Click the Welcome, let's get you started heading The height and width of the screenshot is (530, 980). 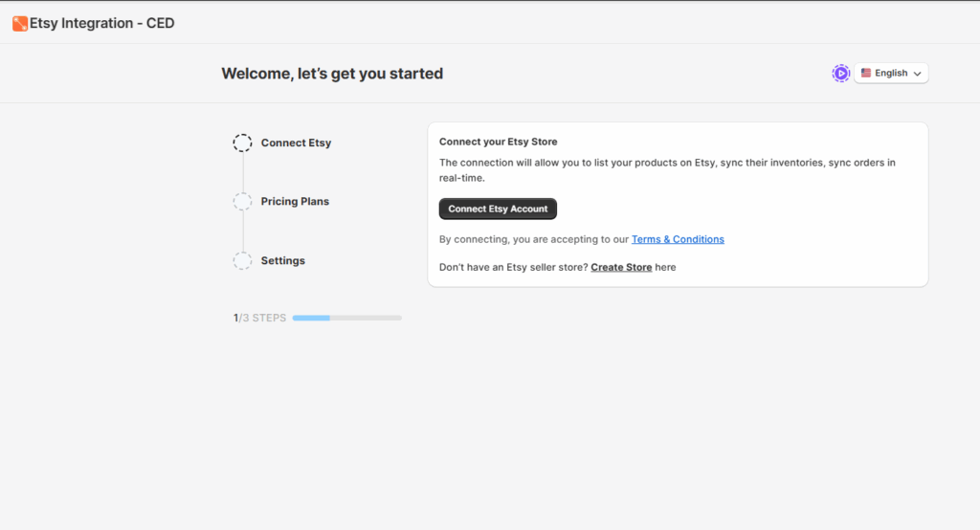tap(332, 74)
